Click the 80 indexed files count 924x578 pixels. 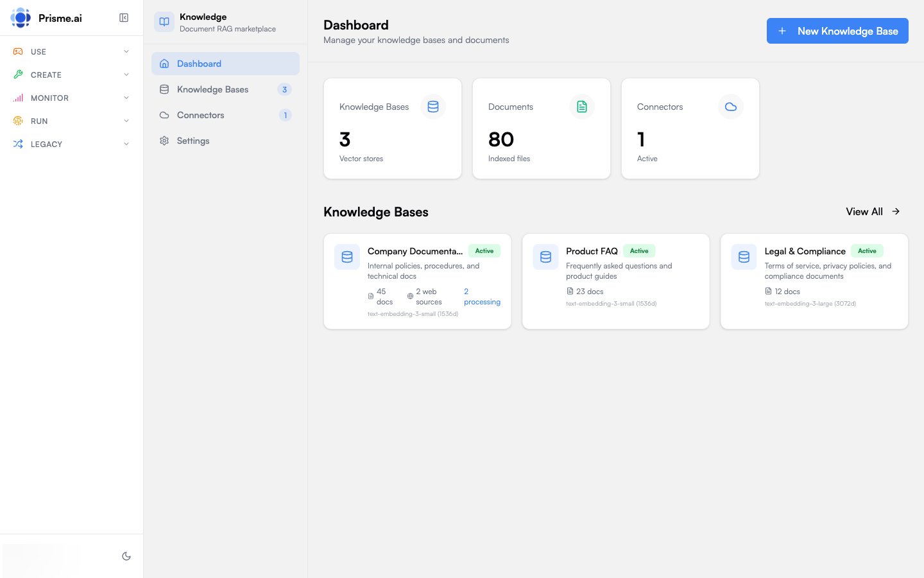tap(501, 139)
